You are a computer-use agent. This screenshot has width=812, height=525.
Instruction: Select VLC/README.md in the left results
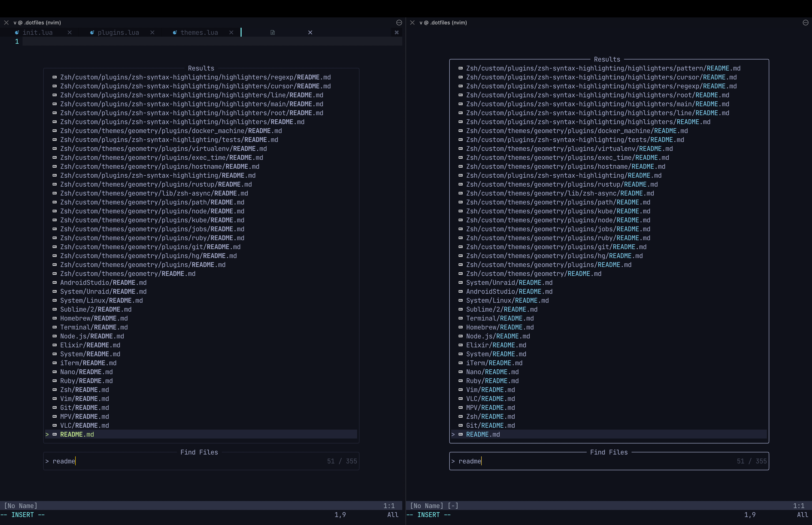pos(85,425)
